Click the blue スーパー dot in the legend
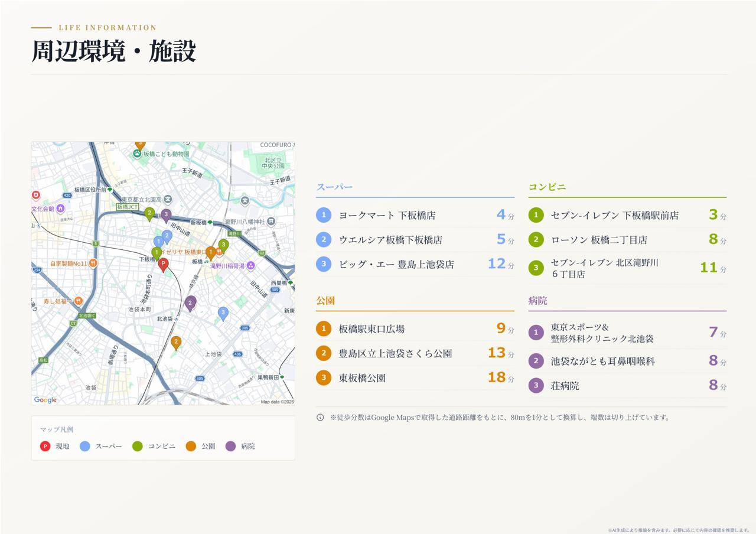Screen dimensions: 756x534 (x=85, y=446)
